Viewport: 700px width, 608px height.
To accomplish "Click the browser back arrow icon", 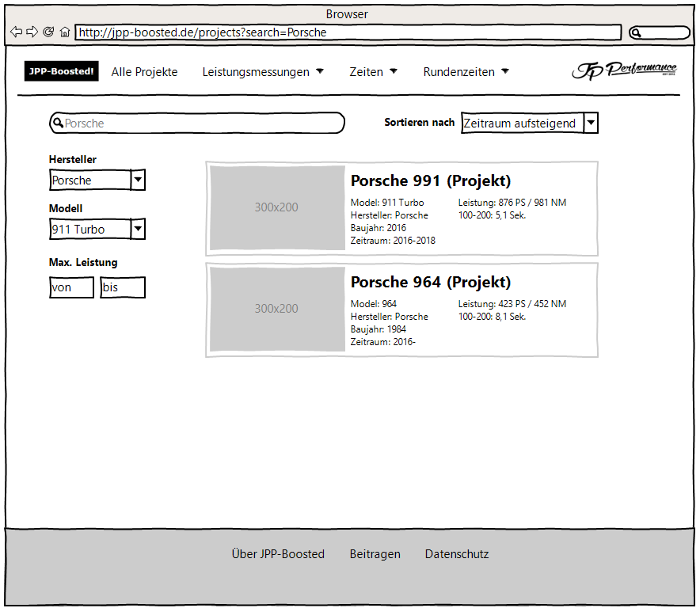I will [16, 32].
